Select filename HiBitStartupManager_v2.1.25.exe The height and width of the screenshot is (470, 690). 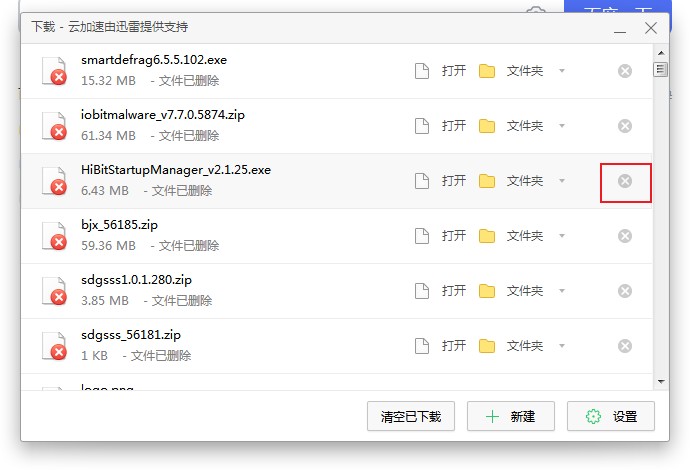176,170
